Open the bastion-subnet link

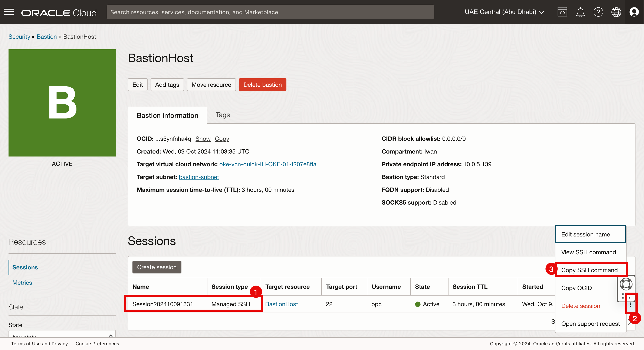pyautogui.click(x=199, y=177)
